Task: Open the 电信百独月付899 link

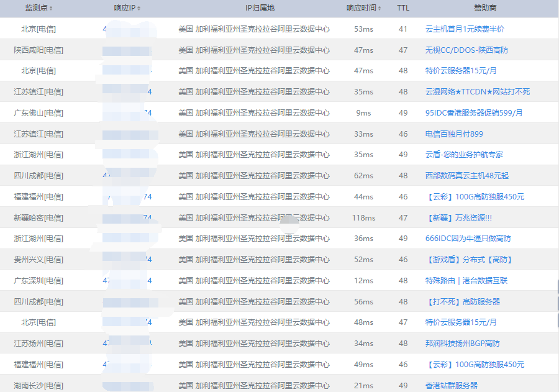Action: point(454,134)
